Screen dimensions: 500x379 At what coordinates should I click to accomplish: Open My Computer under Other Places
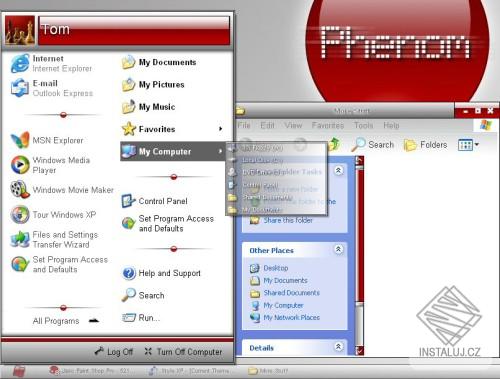277,305
